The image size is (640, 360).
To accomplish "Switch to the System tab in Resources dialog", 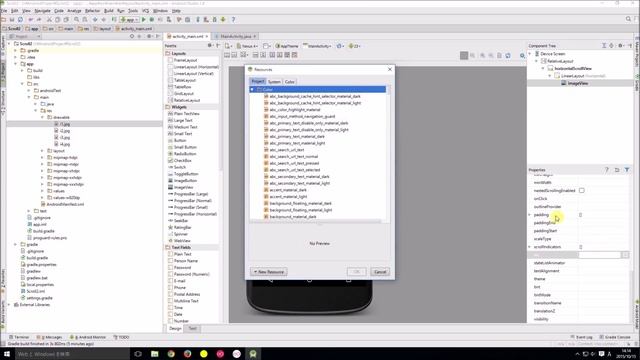I will (274, 82).
